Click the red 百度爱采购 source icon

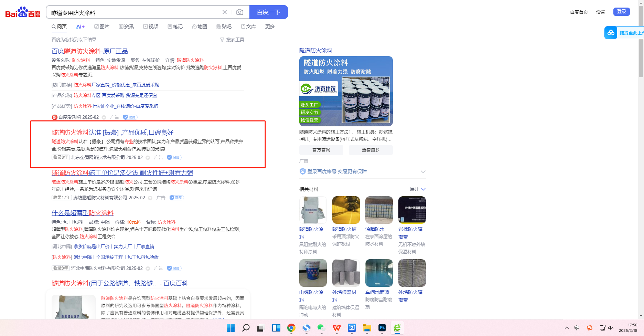[x=54, y=117]
